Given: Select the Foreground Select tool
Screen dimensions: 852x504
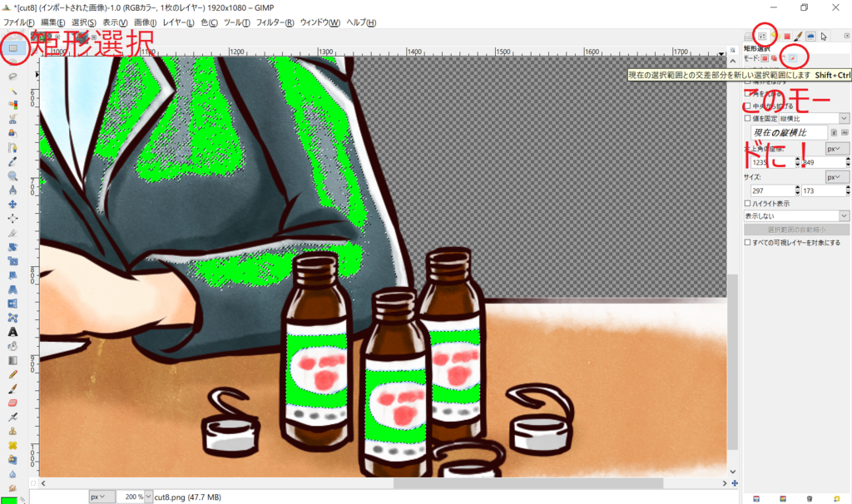Looking at the screenshot, I should click(x=13, y=133).
